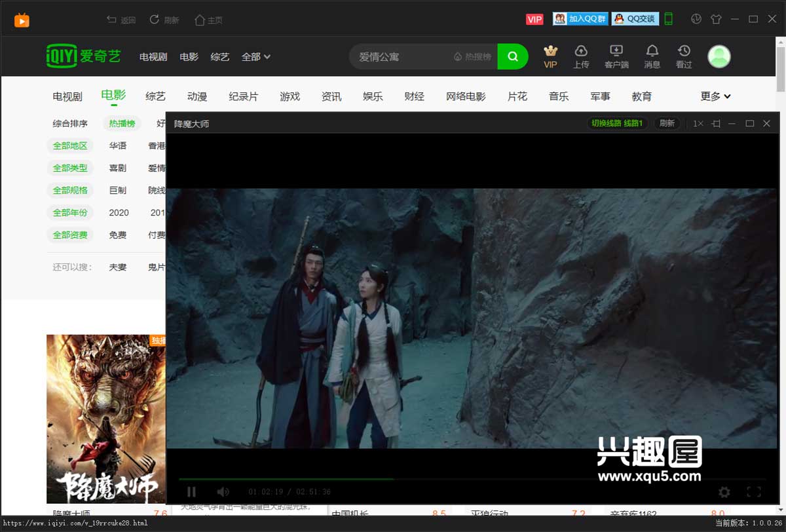The height and width of the screenshot is (532, 786).
Task: Select the 电影 channel tab
Action: 113,96
